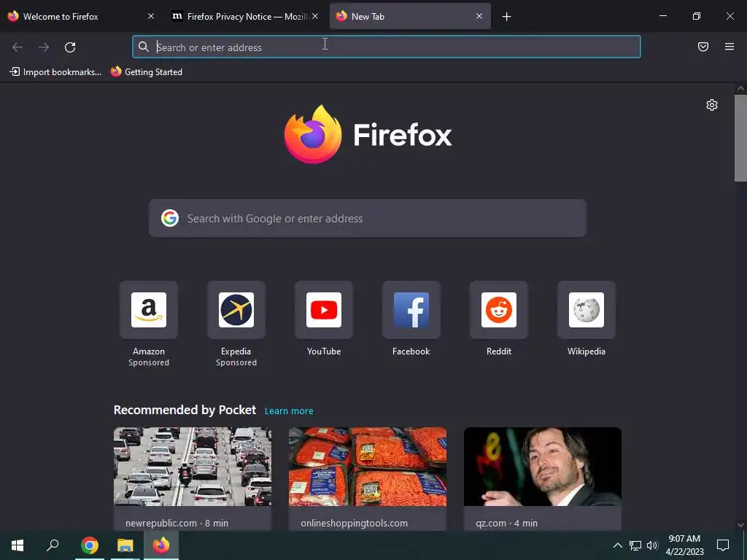This screenshot has width=747, height=560.
Task: Click Import bookmarks in bookmarks toolbar
Action: tap(55, 72)
